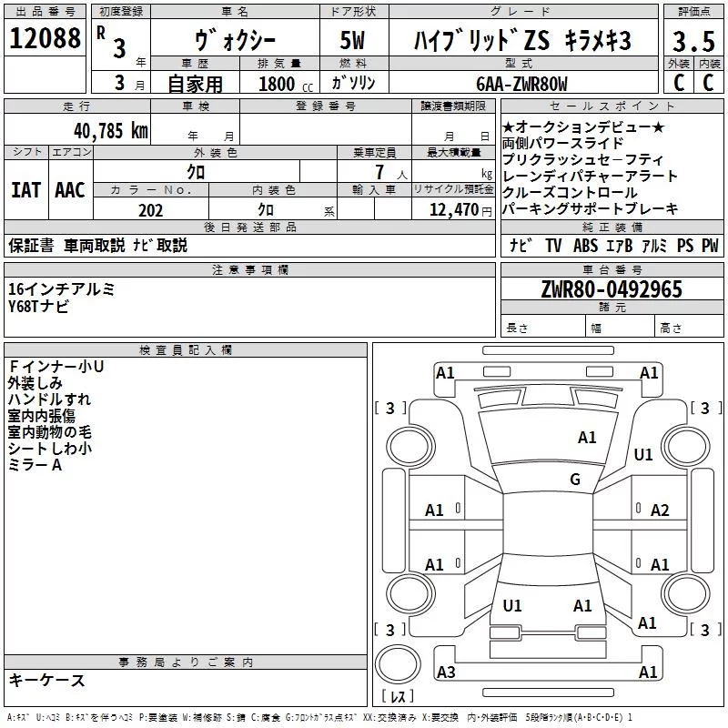Click the 後日発送部品 header

249,227
